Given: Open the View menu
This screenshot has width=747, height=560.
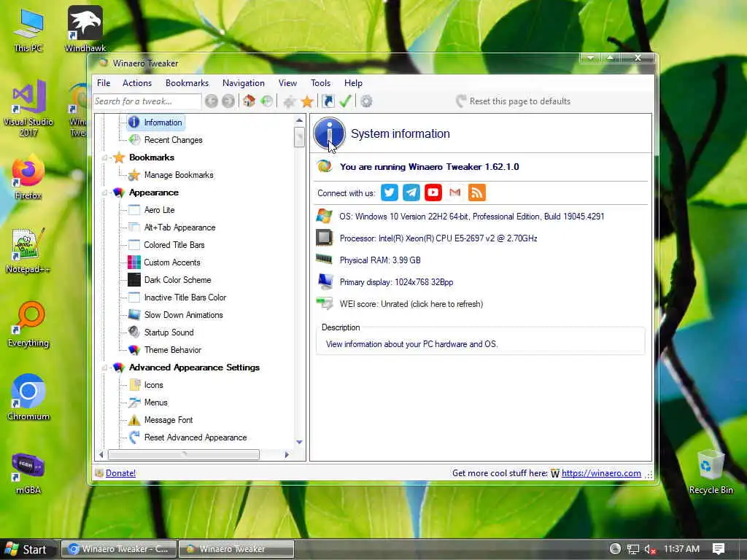Looking at the screenshot, I should pyautogui.click(x=287, y=83).
